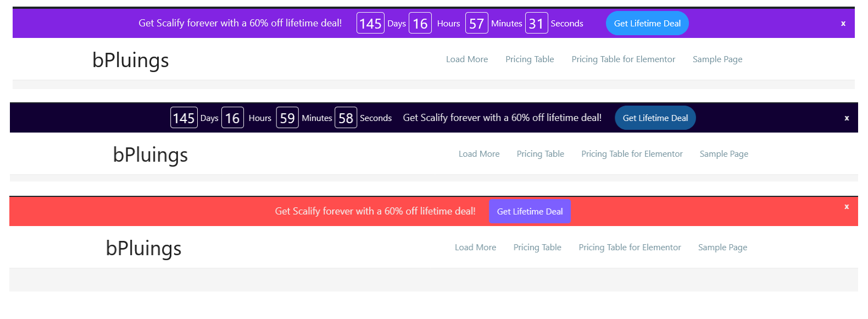Click the bPluings site title
The width and height of the screenshot is (868, 319).
coord(130,60)
